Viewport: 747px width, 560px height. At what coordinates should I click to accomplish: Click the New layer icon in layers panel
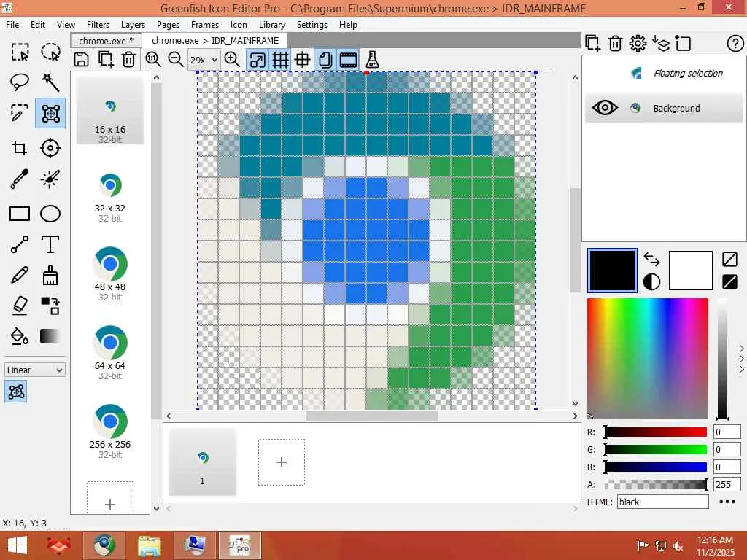[592, 43]
